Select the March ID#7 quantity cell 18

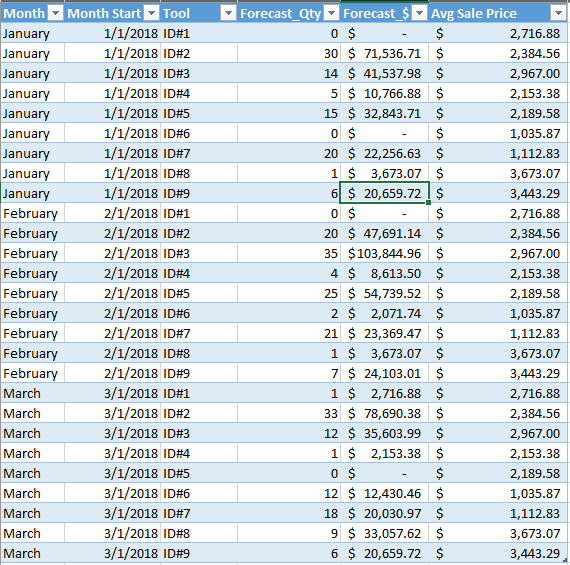pos(289,513)
